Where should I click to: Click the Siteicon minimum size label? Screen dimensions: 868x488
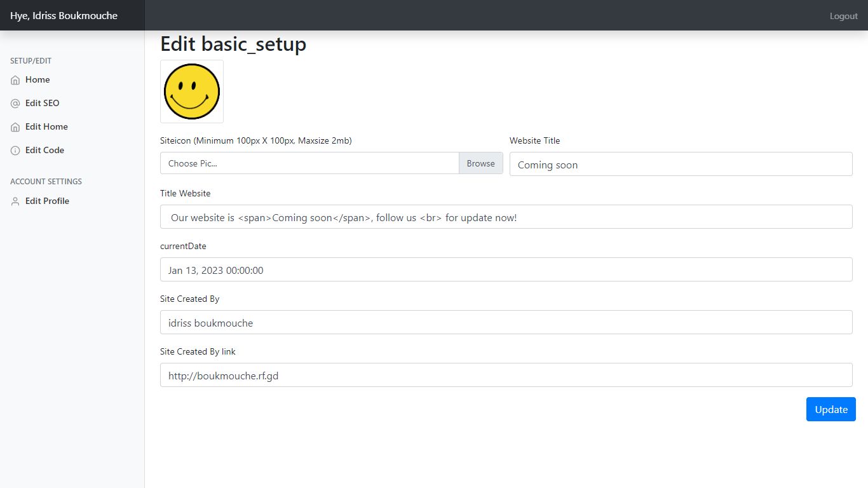[x=256, y=140]
